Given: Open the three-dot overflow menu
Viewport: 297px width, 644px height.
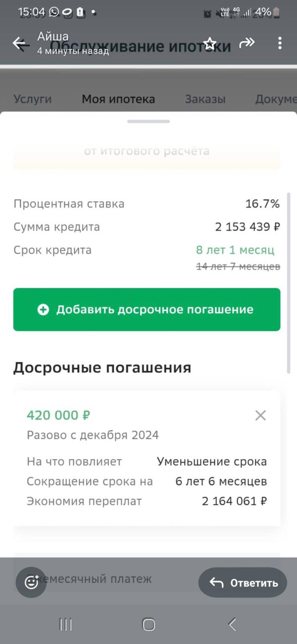Looking at the screenshot, I should (x=280, y=44).
